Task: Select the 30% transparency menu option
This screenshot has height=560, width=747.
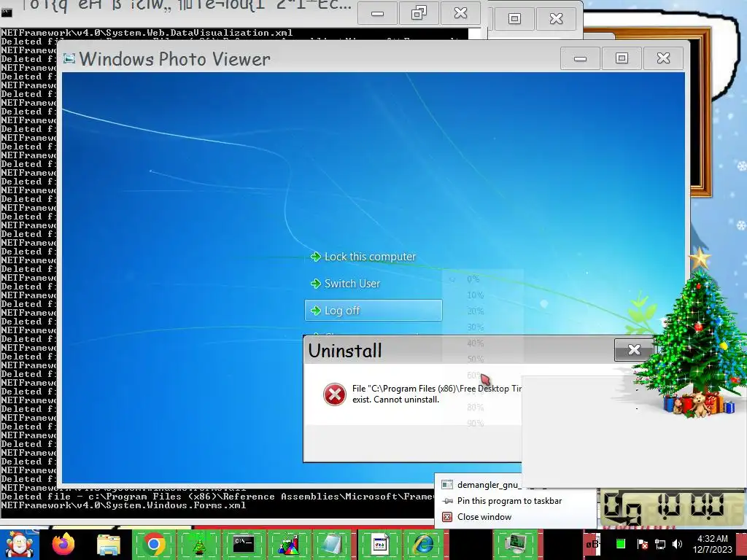Action: (483, 327)
